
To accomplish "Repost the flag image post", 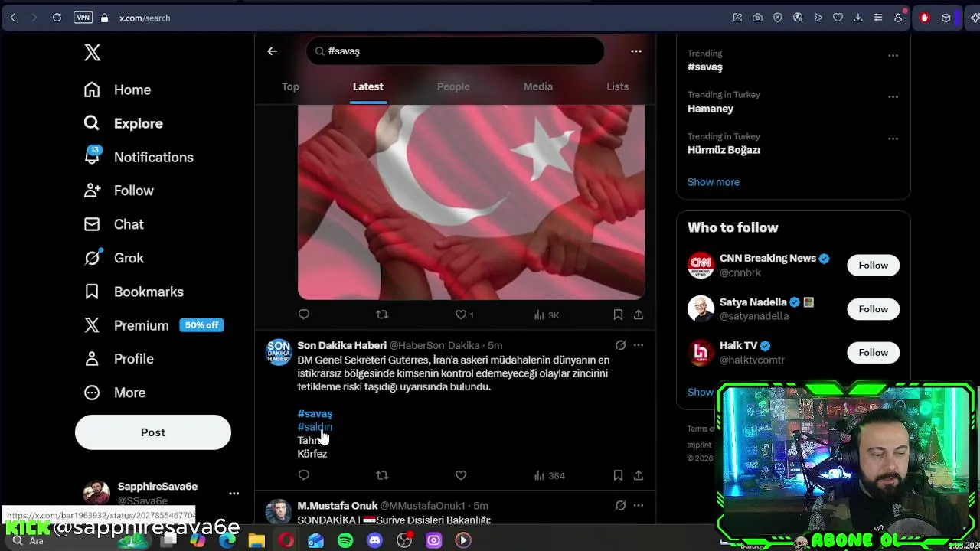I will tap(382, 315).
